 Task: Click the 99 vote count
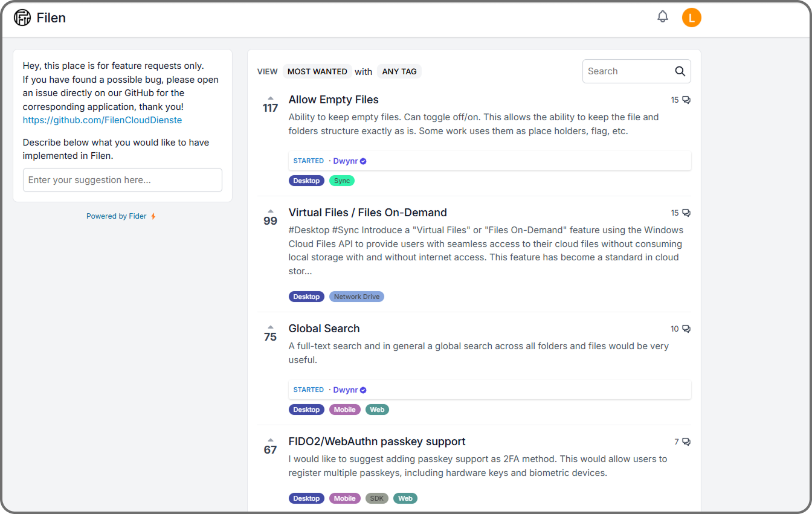click(x=271, y=221)
